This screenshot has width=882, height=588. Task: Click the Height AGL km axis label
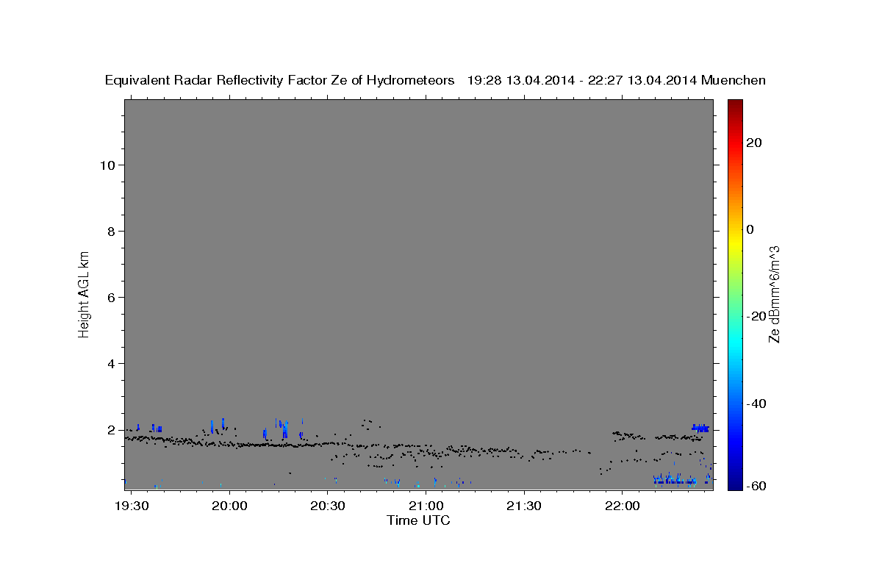84,293
